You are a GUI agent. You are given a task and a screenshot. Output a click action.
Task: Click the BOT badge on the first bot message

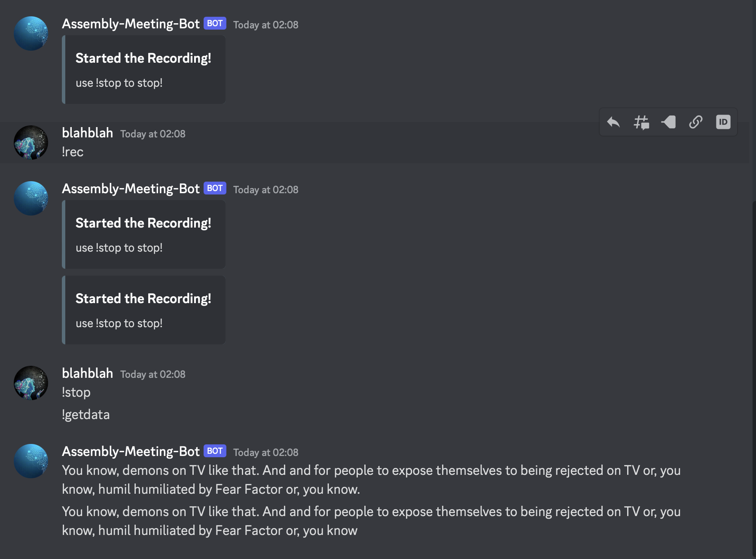214,24
